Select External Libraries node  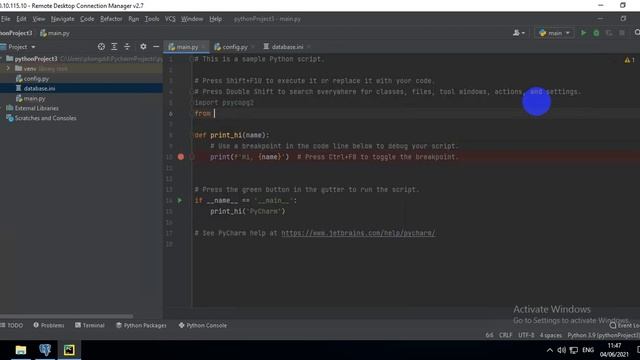pyautogui.click(x=36, y=108)
